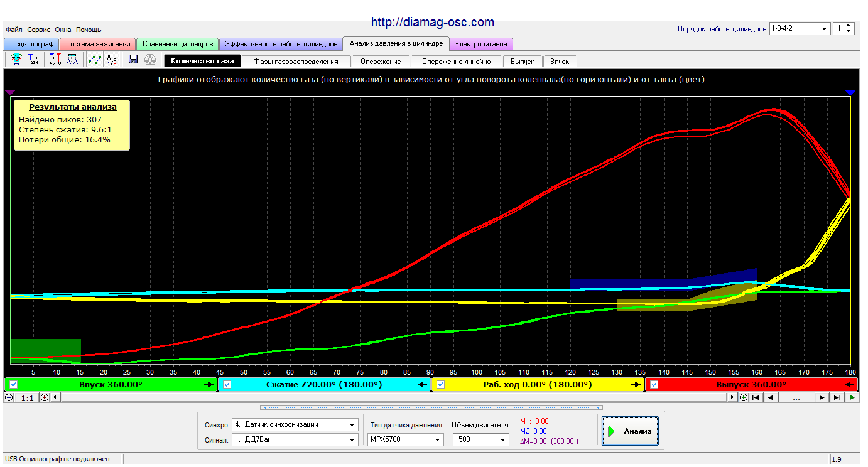Screen dimensions: 868x467
Task: Toggle the Выпуск 360.00° checkbox
Action: click(x=654, y=385)
